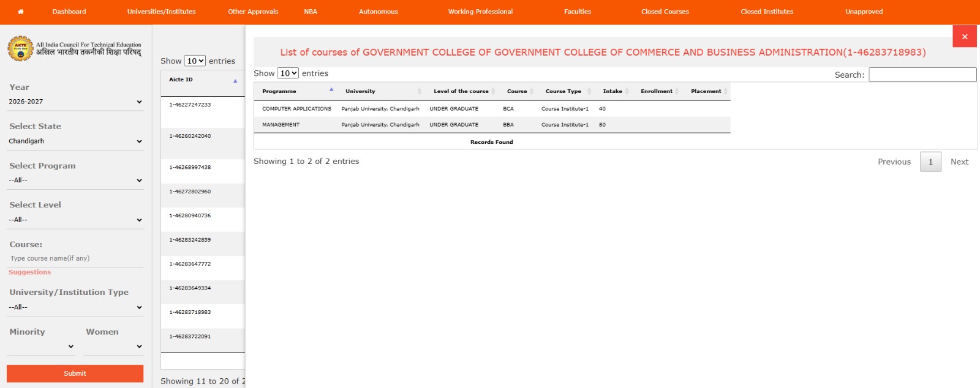The height and width of the screenshot is (388, 980).
Task: Sort modal table by Intake column
Action: click(614, 91)
